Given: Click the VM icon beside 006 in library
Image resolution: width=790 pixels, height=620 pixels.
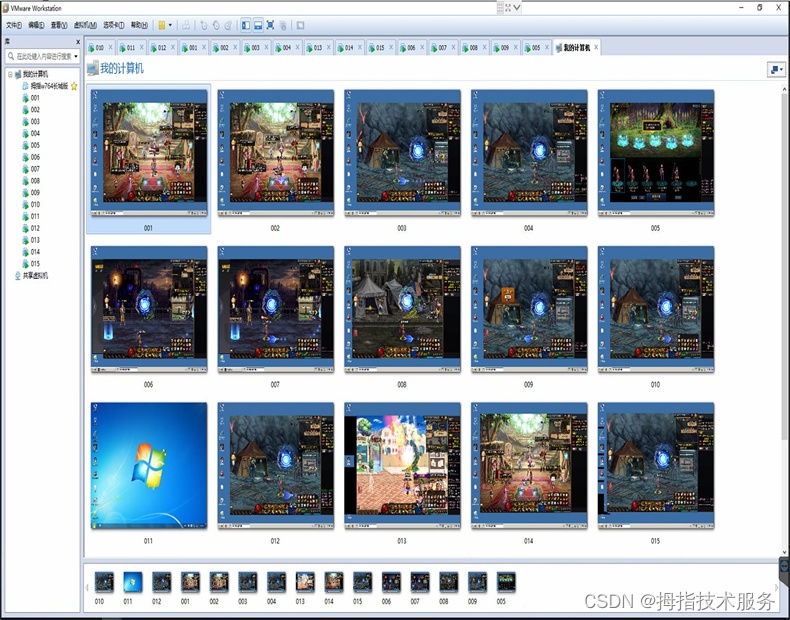Looking at the screenshot, I should point(25,157).
